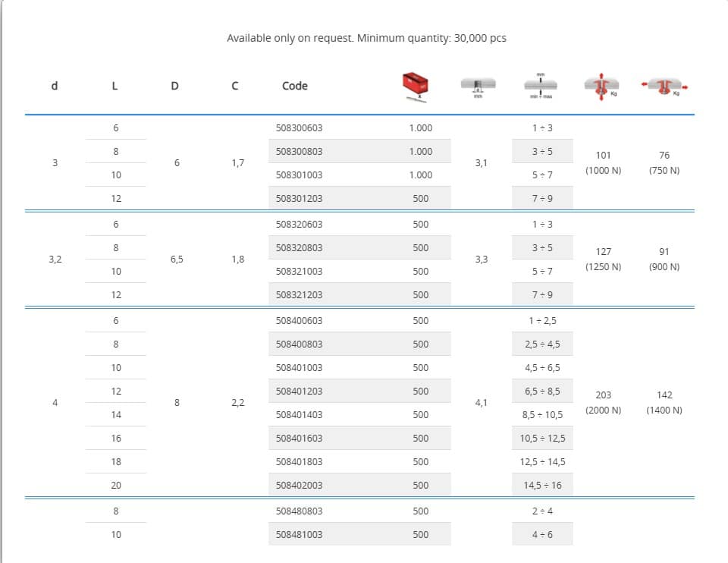This screenshot has width=728, height=563.
Task: Click the 6,5 head diameter cell
Action: (177, 259)
